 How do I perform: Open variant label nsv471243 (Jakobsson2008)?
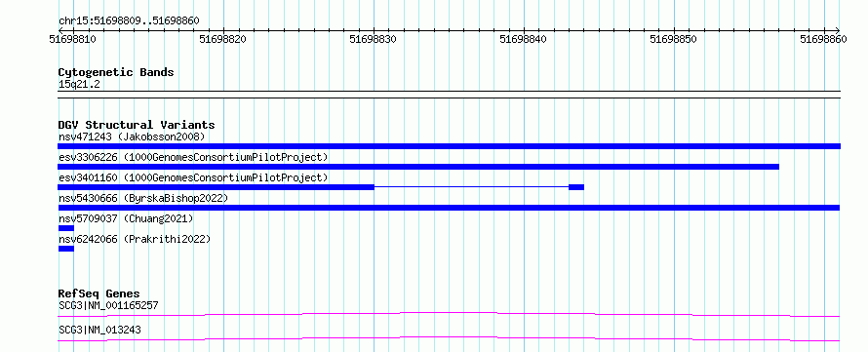[132, 137]
